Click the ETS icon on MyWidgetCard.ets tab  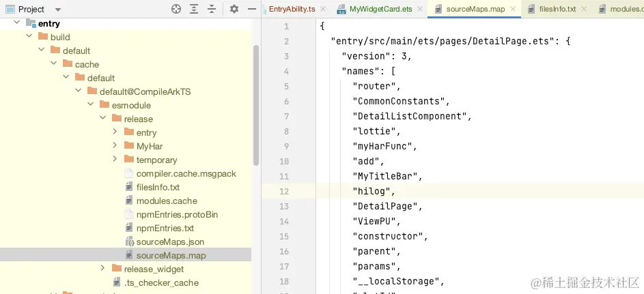(x=341, y=9)
